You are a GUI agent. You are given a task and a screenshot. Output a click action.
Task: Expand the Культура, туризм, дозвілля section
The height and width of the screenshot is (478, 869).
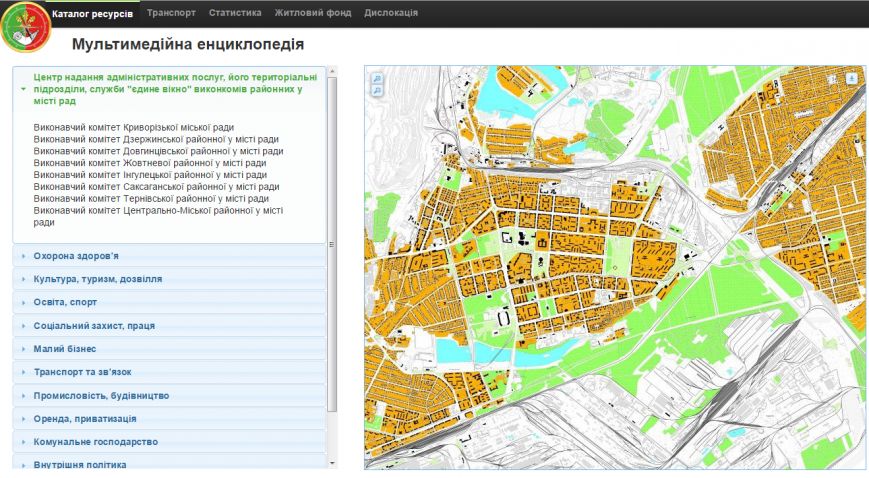[170, 279]
